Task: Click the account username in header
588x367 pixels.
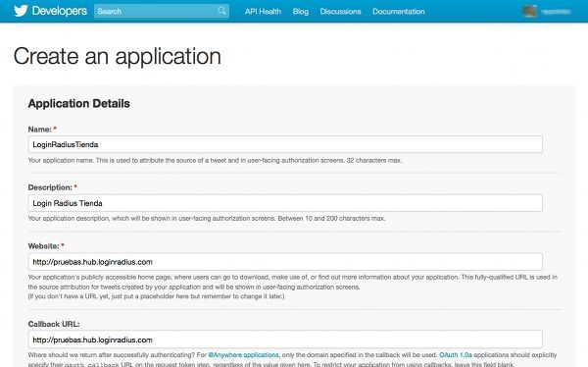Action: point(556,12)
